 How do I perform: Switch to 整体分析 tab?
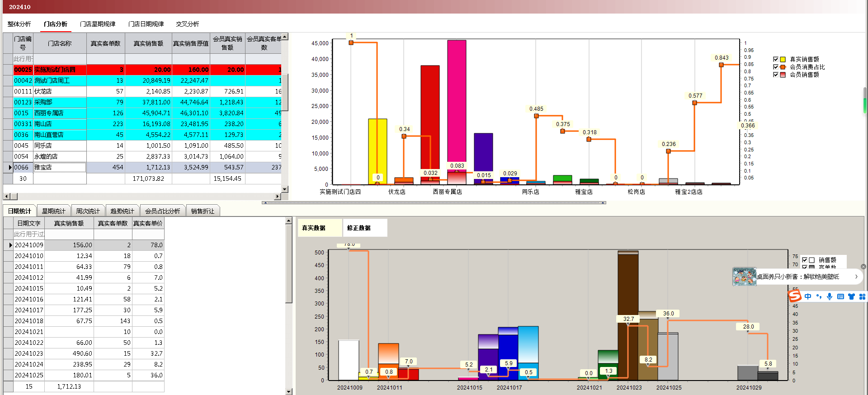[x=19, y=24]
